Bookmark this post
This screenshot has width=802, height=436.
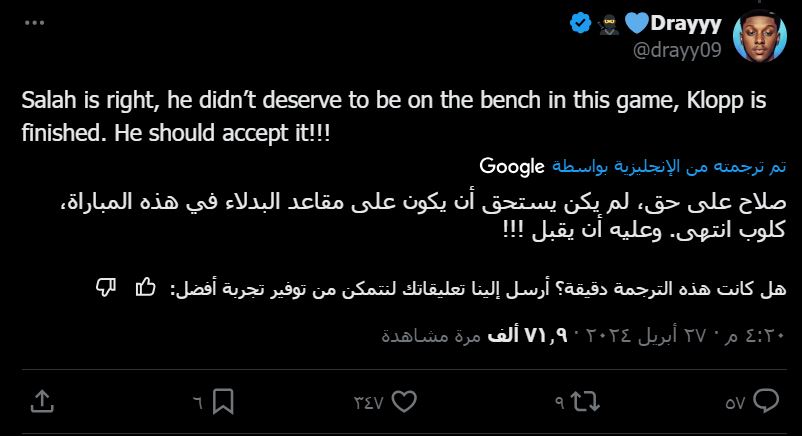coord(223,402)
